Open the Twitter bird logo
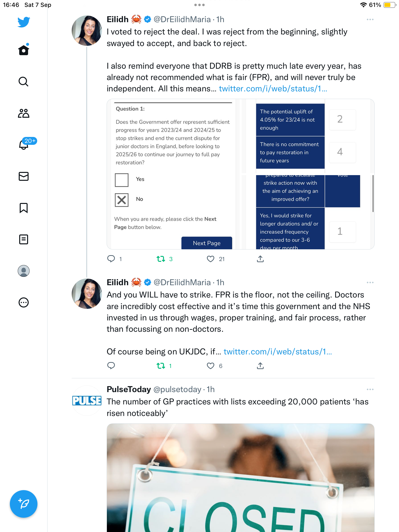 [24, 22]
